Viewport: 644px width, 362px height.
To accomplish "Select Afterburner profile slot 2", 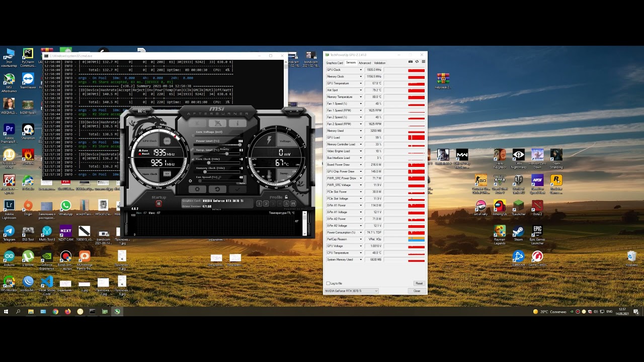I will tap(266, 204).
